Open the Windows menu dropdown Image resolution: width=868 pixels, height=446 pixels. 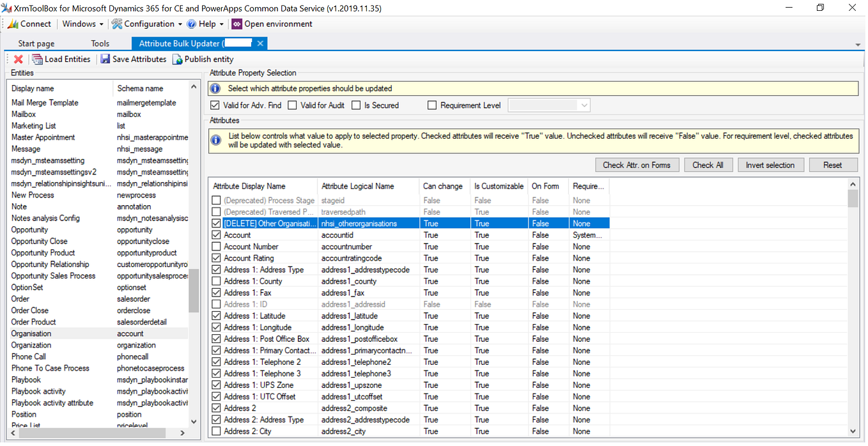coord(81,24)
